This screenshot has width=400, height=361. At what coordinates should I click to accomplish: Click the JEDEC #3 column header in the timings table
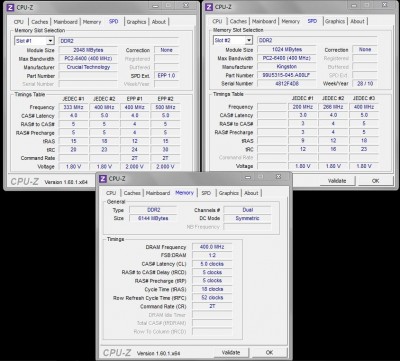[x=364, y=98]
